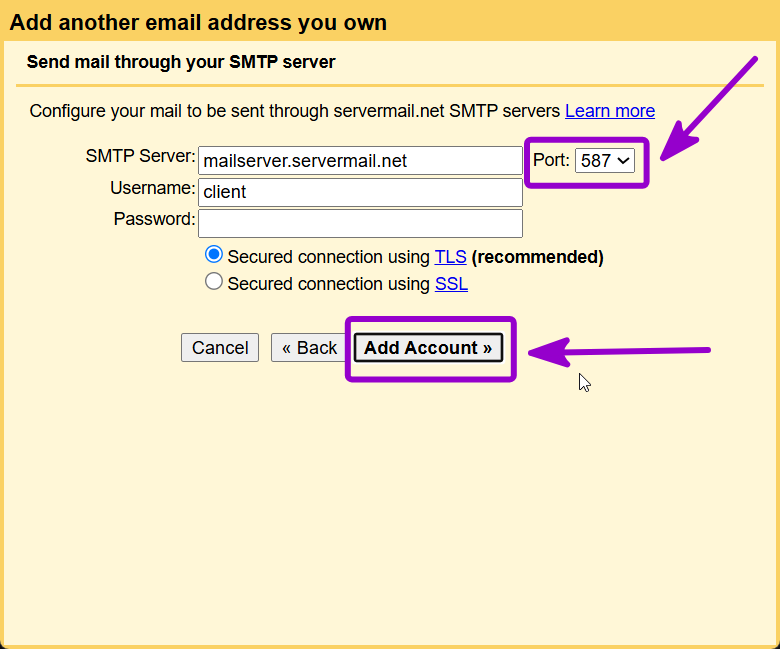This screenshot has width=780, height=649.
Task: Click into the empty Password field
Action: coord(360,223)
